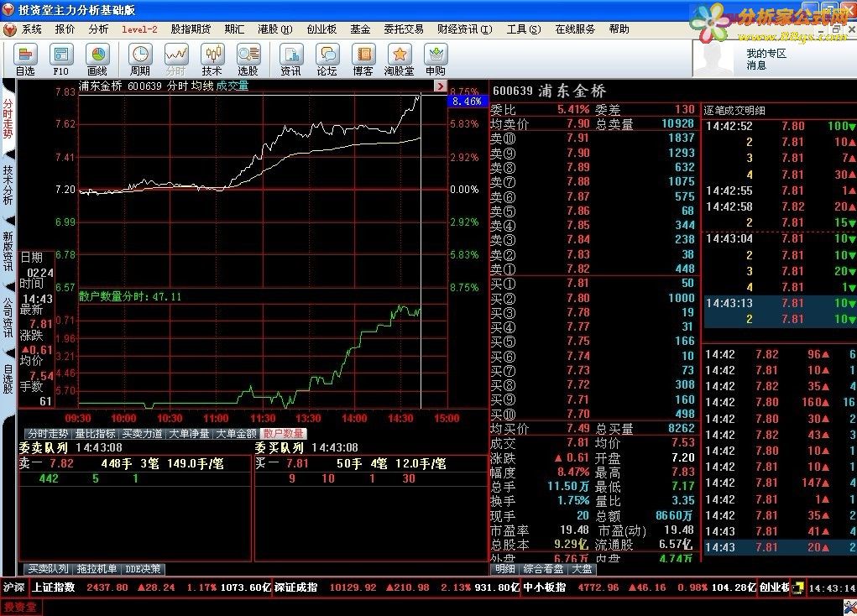The image size is (857, 616).
Task: Open the 论坛 forum icon
Action: pyautogui.click(x=327, y=60)
